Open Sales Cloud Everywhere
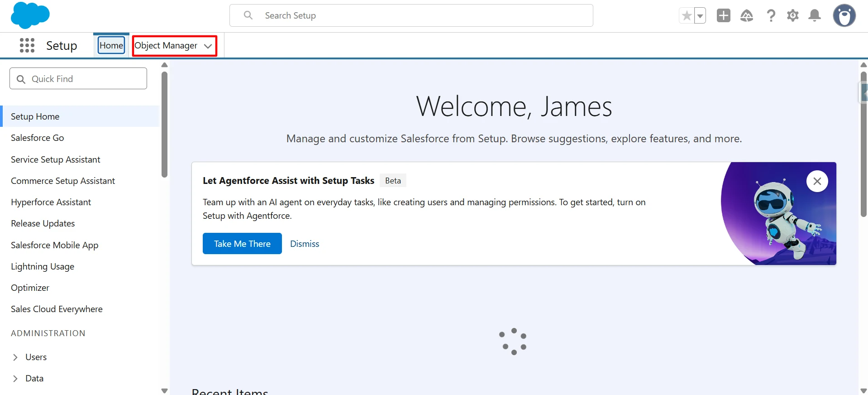The width and height of the screenshot is (868, 395). [57, 309]
